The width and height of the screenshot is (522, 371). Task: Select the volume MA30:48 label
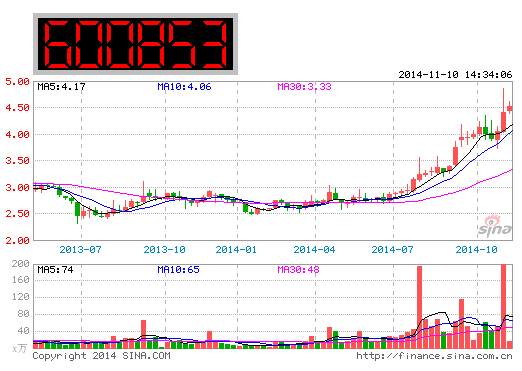click(298, 269)
